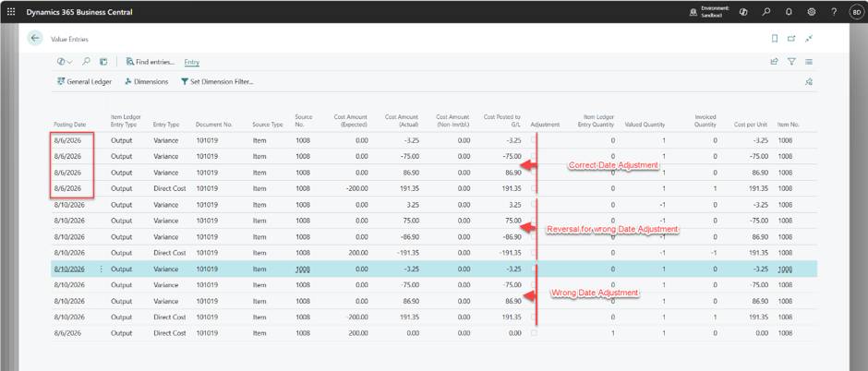The height and width of the screenshot is (371, 868).
Task: Click Item No. 1008 in highlighted row
Action: pos(785,269)
